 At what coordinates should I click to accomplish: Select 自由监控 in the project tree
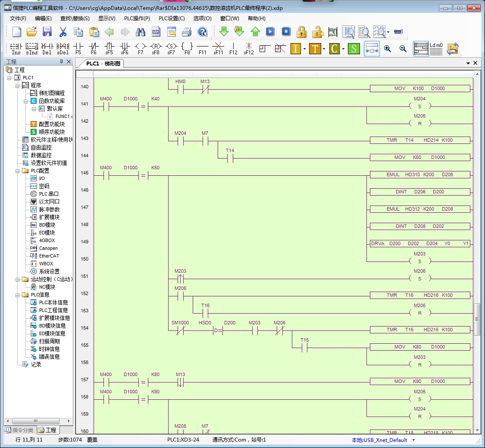tap(41, 147)
